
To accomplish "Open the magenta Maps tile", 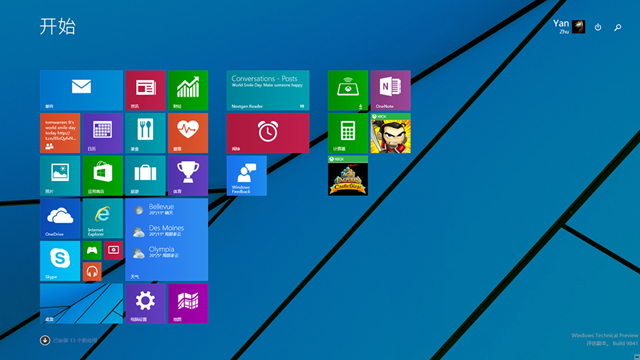I will pos(188,304).
